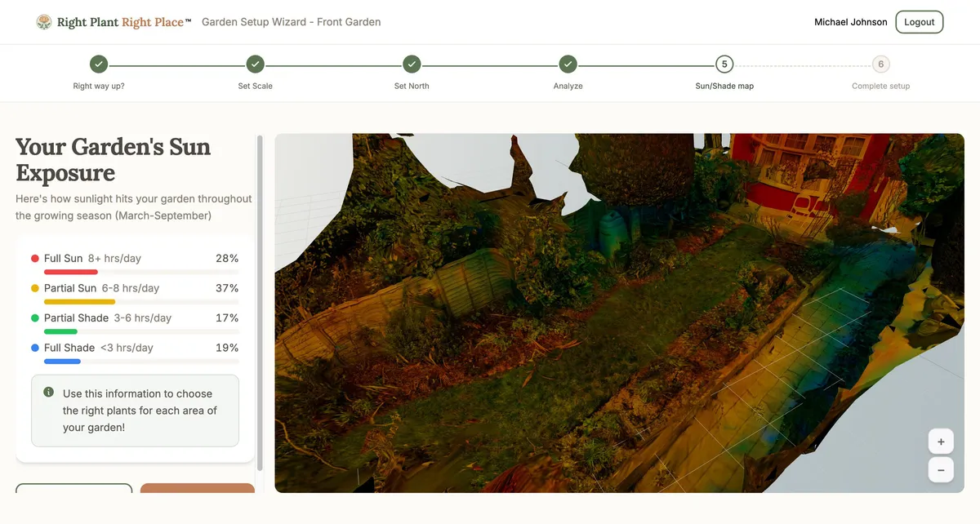Viewport: 980px width, 524px height.
Task: Click the red Full Sun color bar
Action: coord(71,272)
